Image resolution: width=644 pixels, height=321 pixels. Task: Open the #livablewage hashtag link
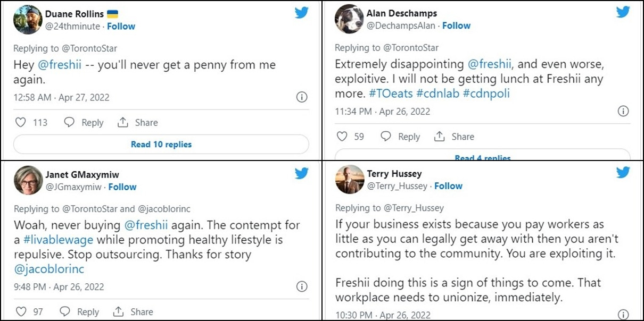(47, 240)
